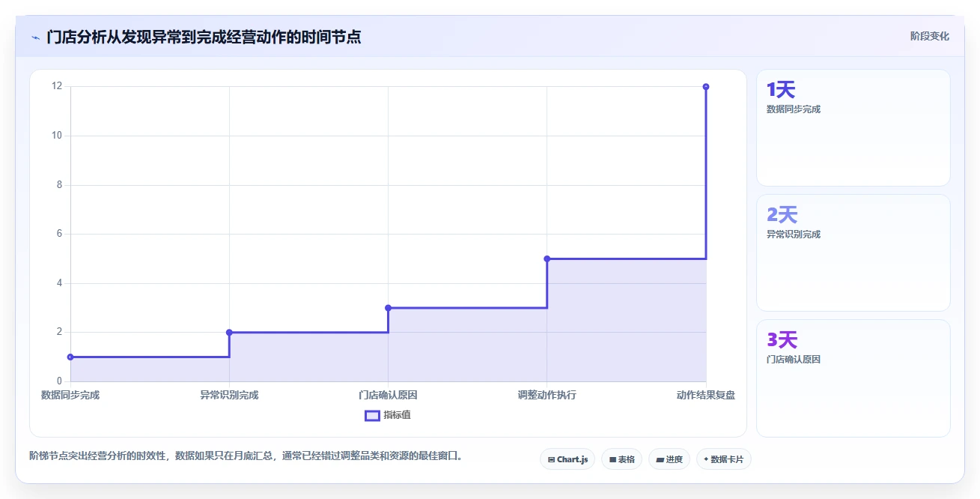The image size is (980, 499).
Task: Click the 异常识别完成 x-axis label
Action: tap(229, 395)
